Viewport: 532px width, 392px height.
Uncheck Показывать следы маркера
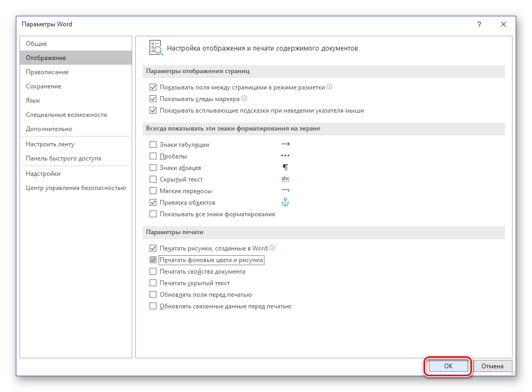pos(153,99)
